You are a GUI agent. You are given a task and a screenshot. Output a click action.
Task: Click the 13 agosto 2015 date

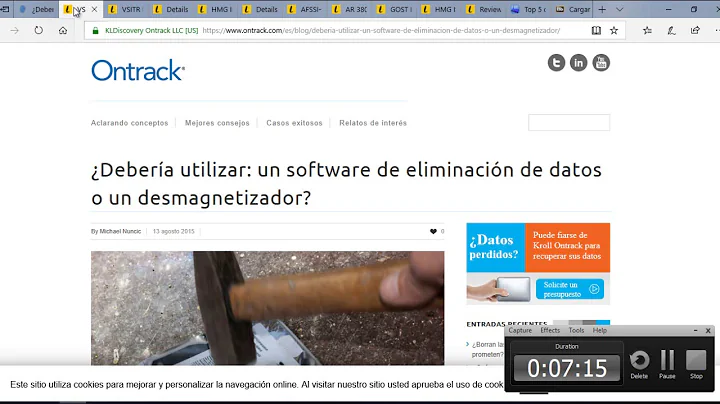click(x=174, y=231)
